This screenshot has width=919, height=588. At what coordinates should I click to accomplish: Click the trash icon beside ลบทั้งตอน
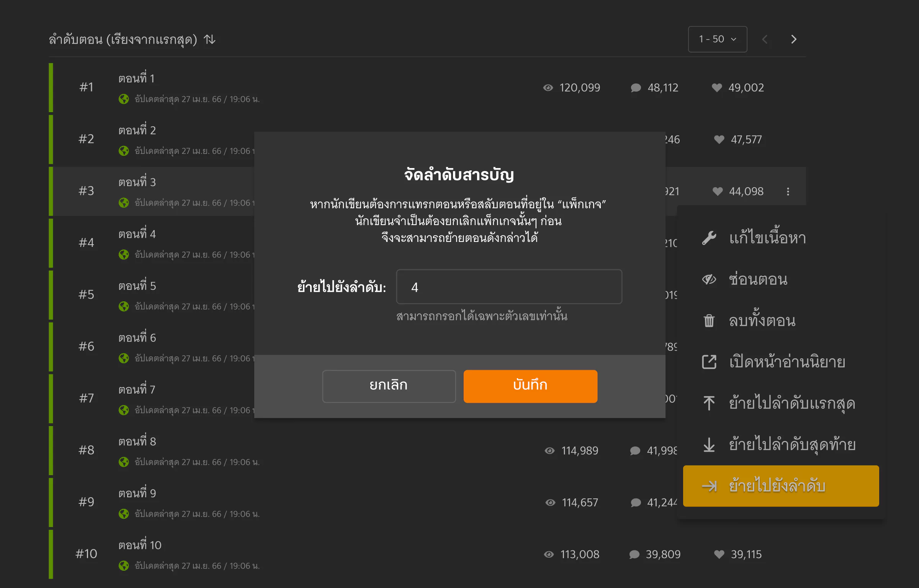pyautogui.click(x=709, y=321)
